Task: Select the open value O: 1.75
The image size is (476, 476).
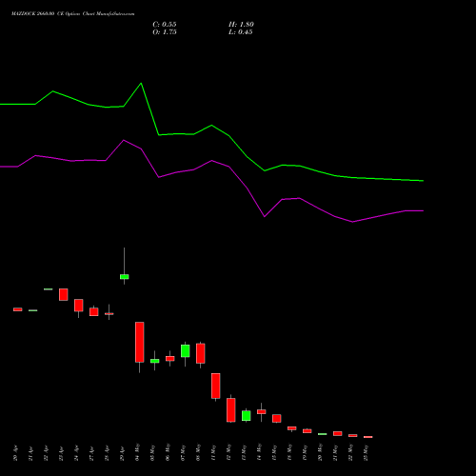Action: click(x=165, y=32)
